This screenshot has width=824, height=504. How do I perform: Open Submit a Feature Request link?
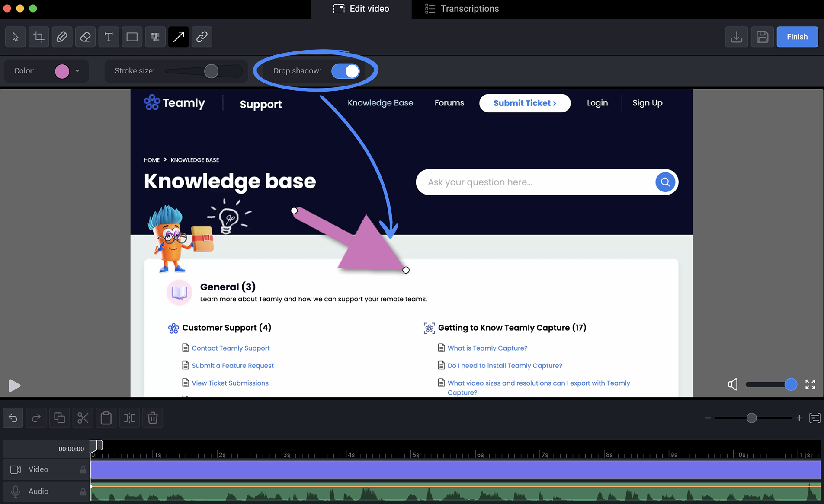pos(232,366)
